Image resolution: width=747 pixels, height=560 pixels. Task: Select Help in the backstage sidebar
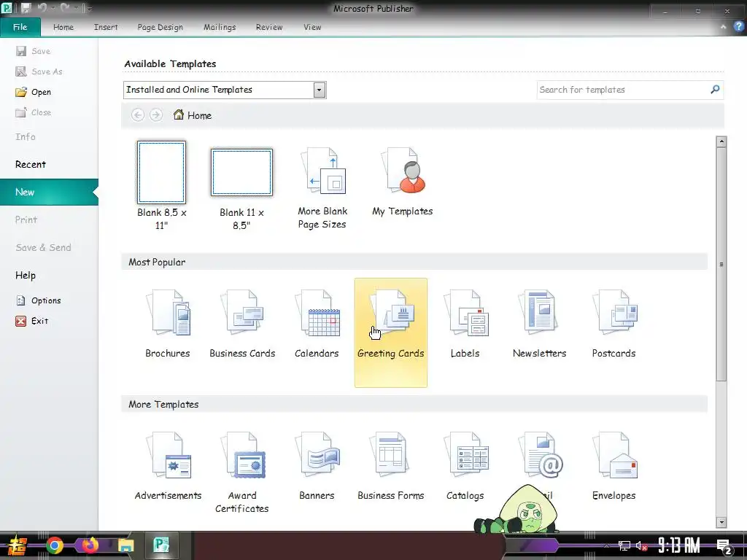click(26, 275)
